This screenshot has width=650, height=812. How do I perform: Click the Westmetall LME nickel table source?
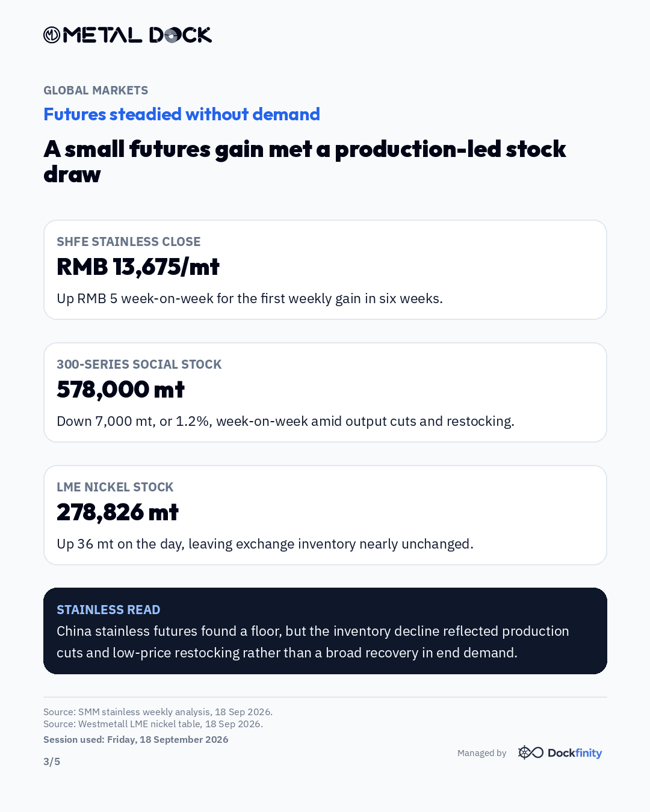[153, 724]
